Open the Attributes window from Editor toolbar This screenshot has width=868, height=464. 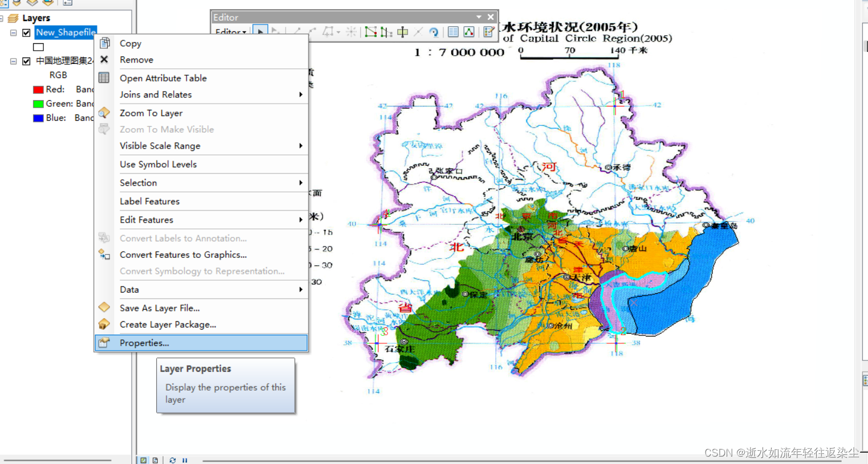[x=453, y=31]
